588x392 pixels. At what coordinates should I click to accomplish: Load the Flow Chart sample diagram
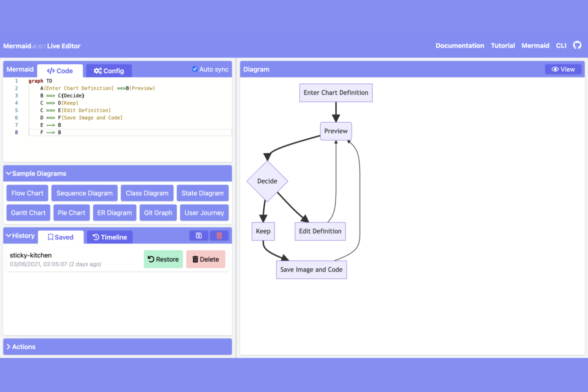(x=27, y=193)
